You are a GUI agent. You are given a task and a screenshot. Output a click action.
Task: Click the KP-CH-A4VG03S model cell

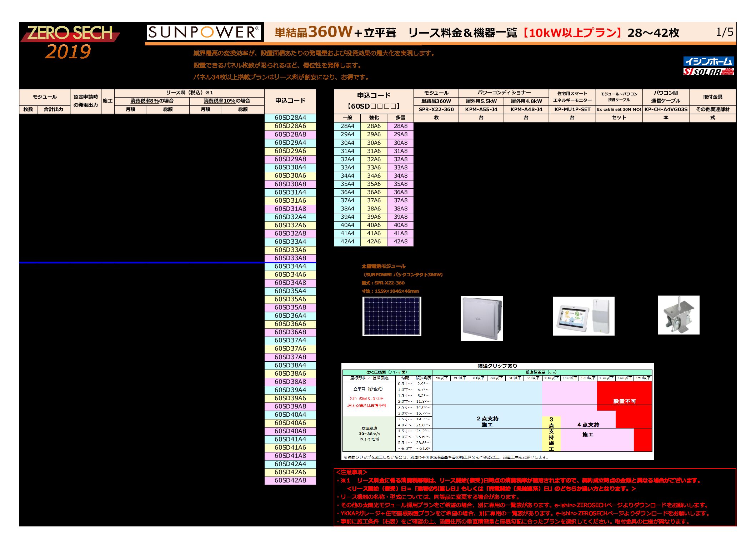(666, 109)
